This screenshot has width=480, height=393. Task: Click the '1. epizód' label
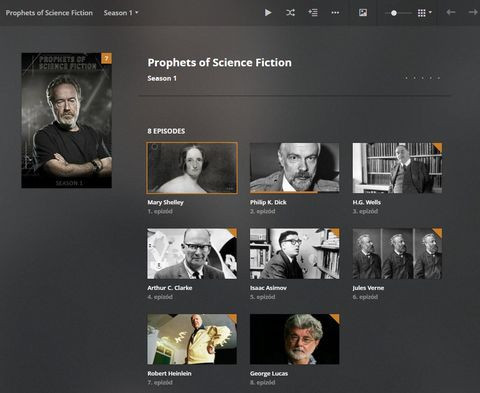pos(160,211)
